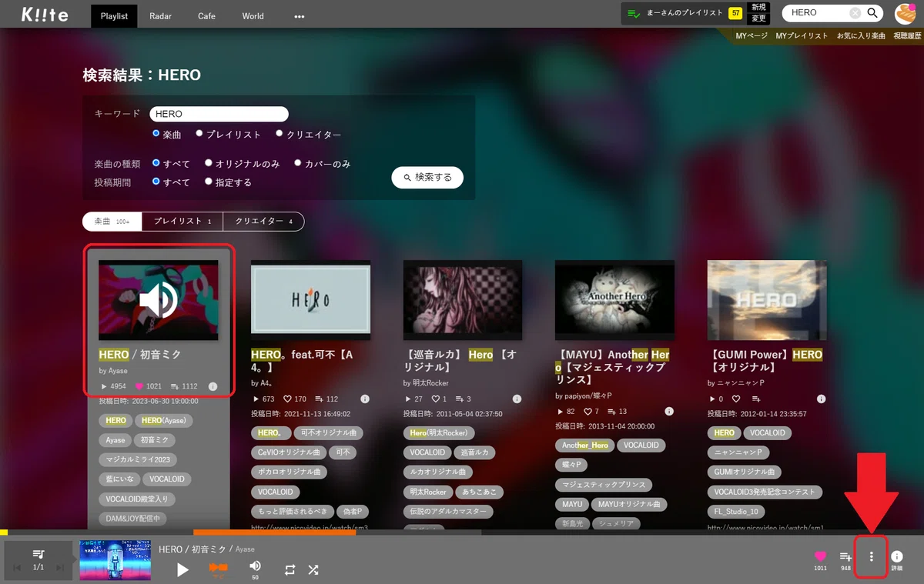Select すべて for 投稿期間
The height and width of the screenshot is (584, 924).
(x=156, y=182)
